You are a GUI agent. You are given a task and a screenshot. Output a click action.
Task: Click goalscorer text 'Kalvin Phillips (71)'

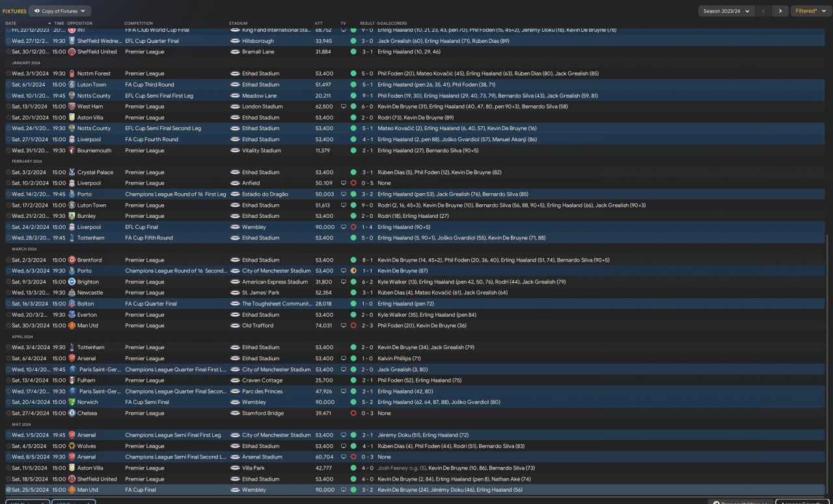[x=399, y=358]
